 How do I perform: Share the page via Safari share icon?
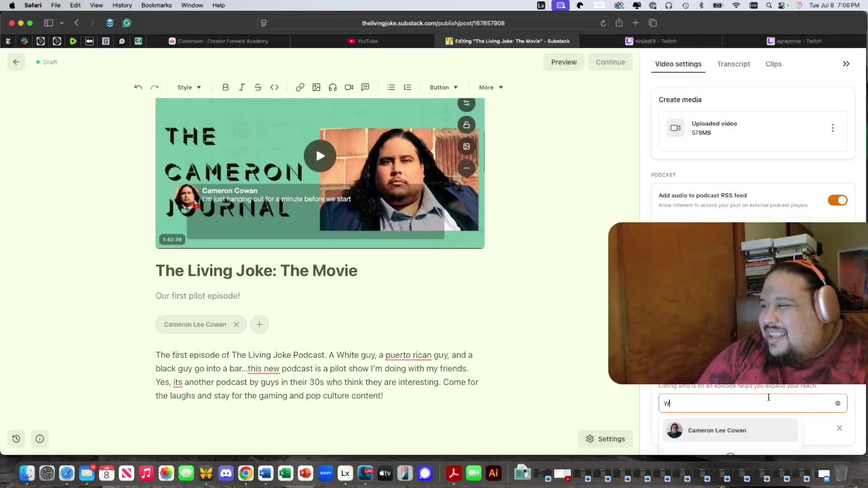pos(619,23)
